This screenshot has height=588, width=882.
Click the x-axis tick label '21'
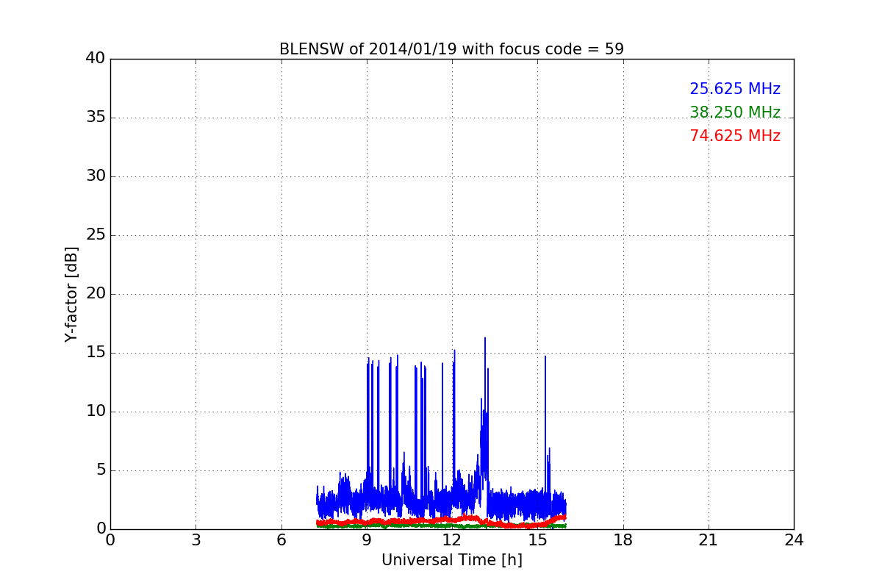pos(709,540)
